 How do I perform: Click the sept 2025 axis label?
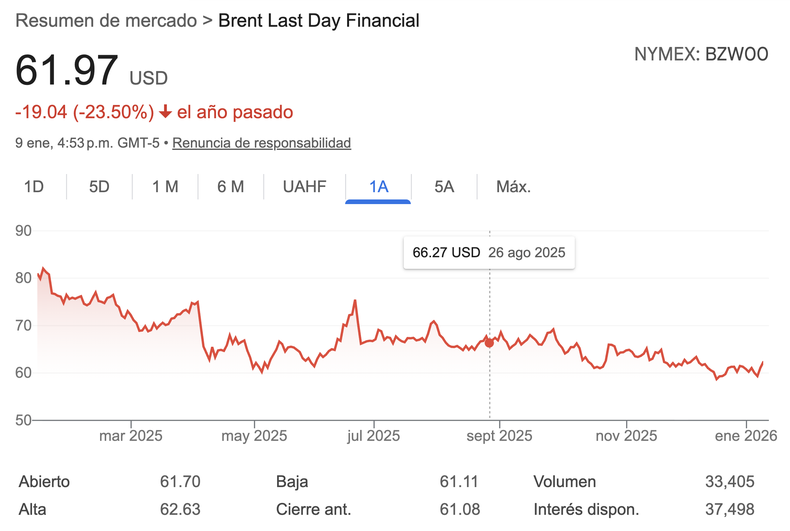pos(500,435)
